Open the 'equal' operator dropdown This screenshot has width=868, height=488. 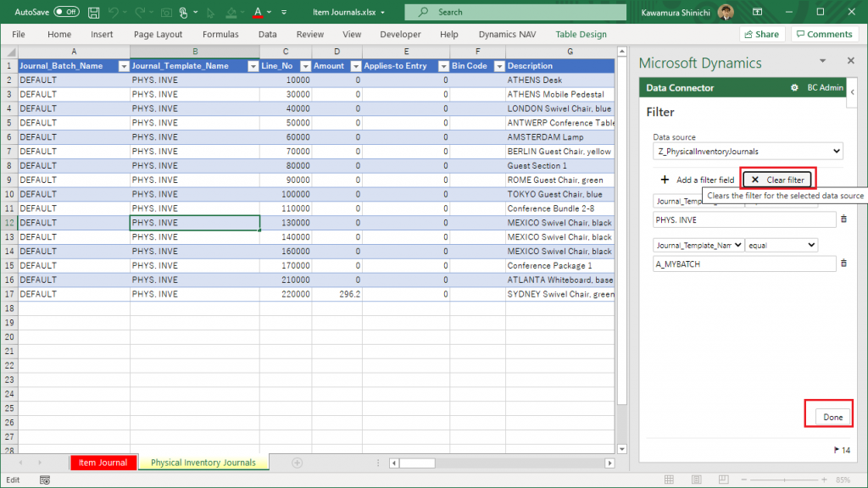coord(782,245)
